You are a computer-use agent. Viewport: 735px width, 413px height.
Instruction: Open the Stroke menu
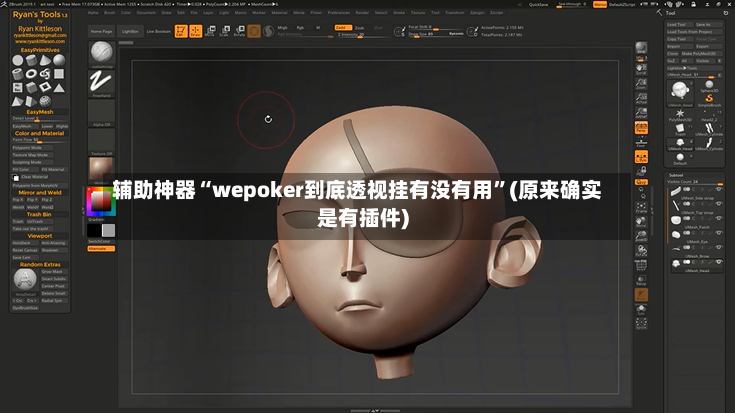(399, 13)
